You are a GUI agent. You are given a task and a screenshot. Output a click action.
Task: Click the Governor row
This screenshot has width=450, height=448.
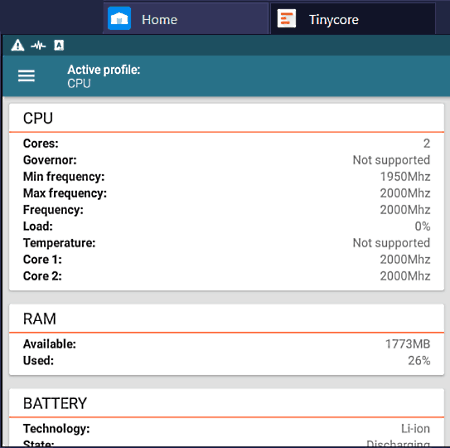click(227, 160)
